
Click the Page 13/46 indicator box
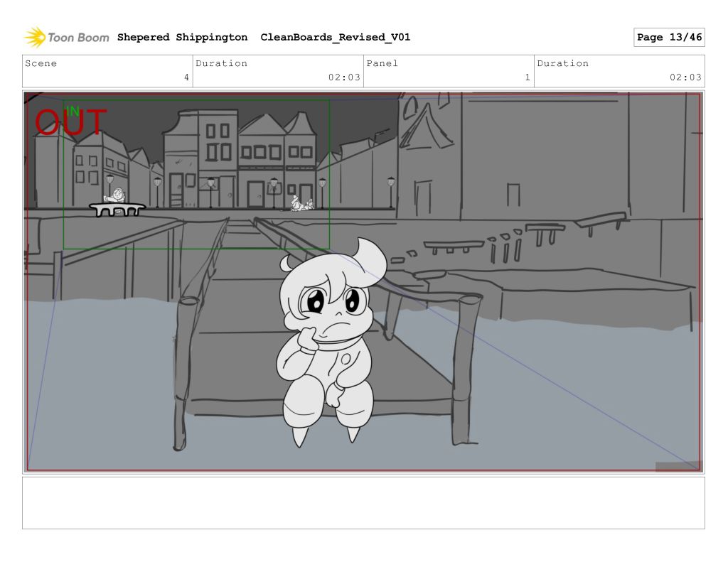point(668,38)
